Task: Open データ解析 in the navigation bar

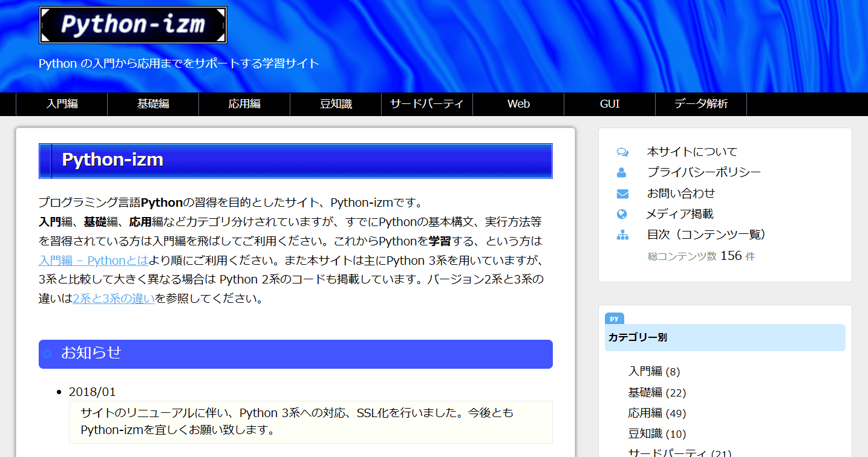Action: pos(701,104)
